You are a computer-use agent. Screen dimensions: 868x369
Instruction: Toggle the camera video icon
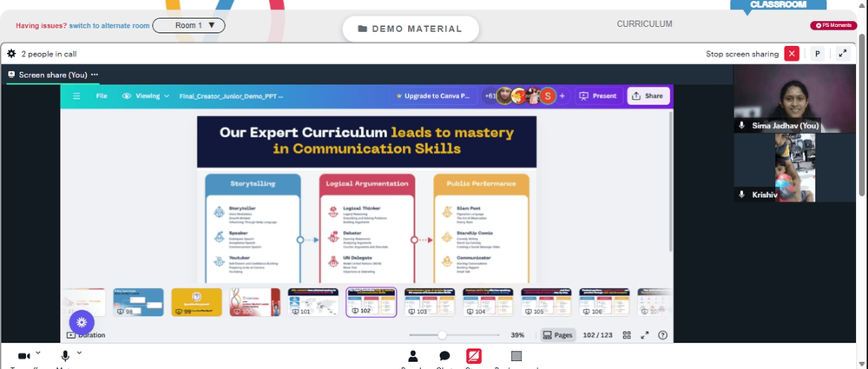tap(23, 356)
